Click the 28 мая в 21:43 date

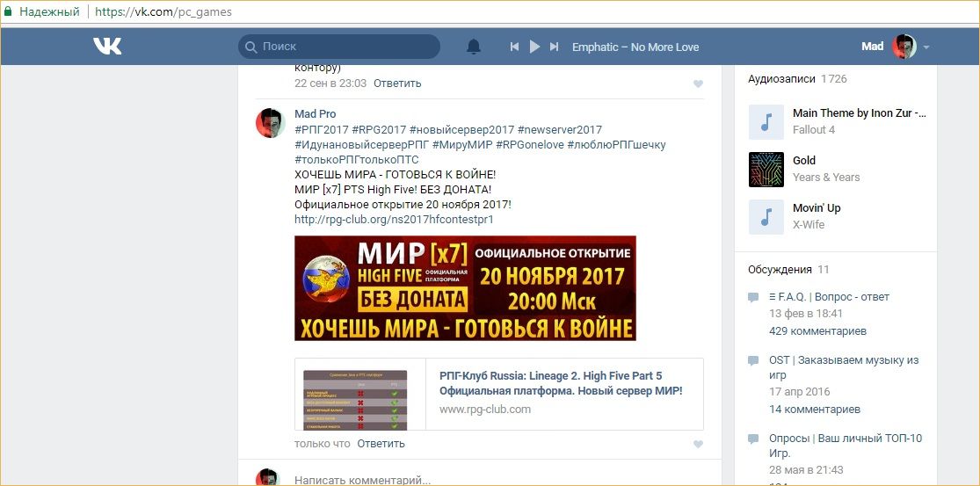pos(806,470)
